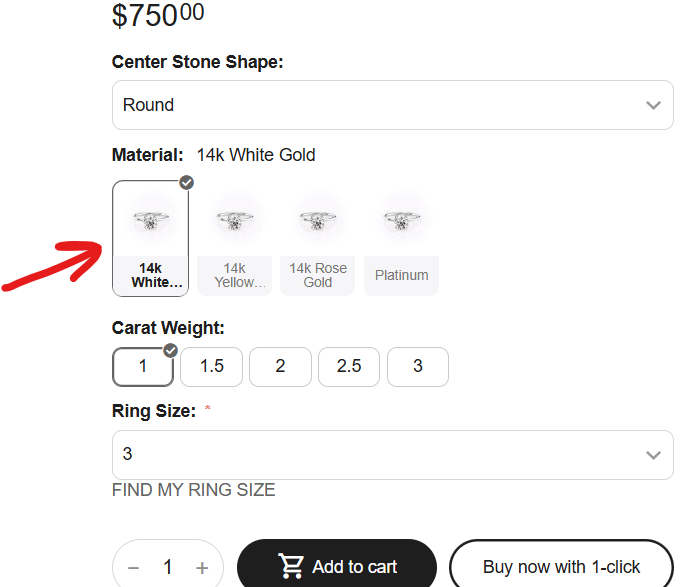This screenshot has height=587, width=687.
Task: Open the Center Stone Shape dropdown
Action: (x=392, y=105)
